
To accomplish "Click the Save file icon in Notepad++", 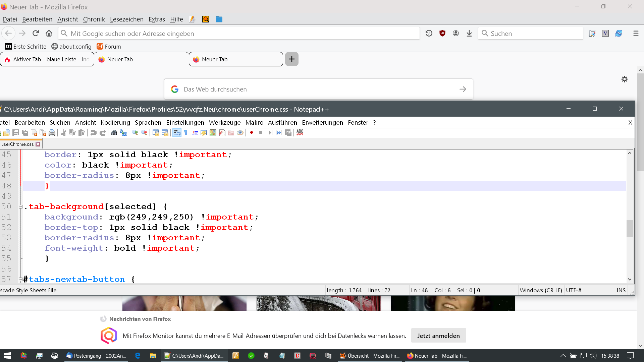I will 16,133.
